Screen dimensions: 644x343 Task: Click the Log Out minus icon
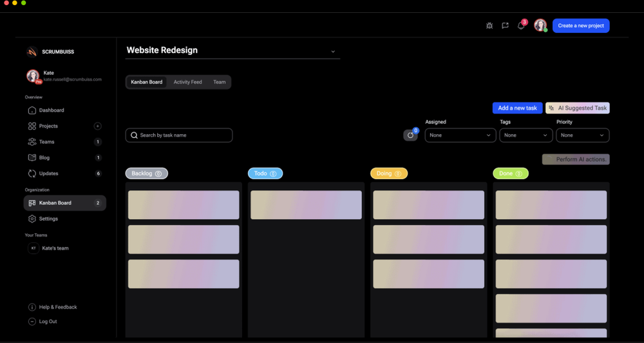click(x=32, y=322)
